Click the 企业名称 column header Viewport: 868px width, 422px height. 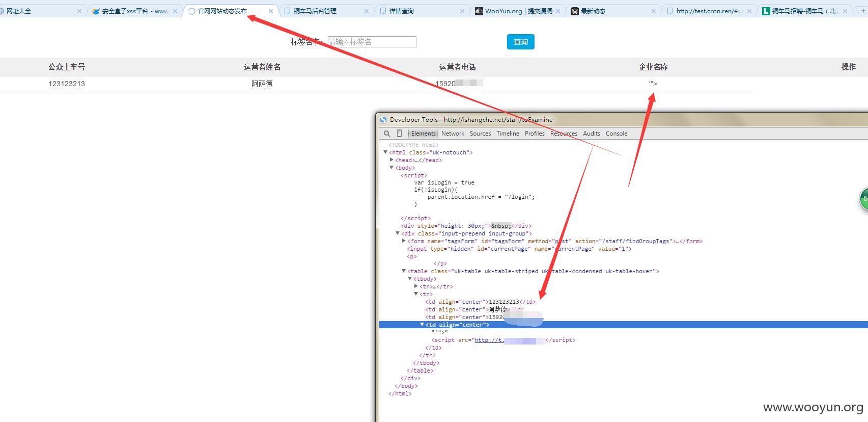[653, 67]
